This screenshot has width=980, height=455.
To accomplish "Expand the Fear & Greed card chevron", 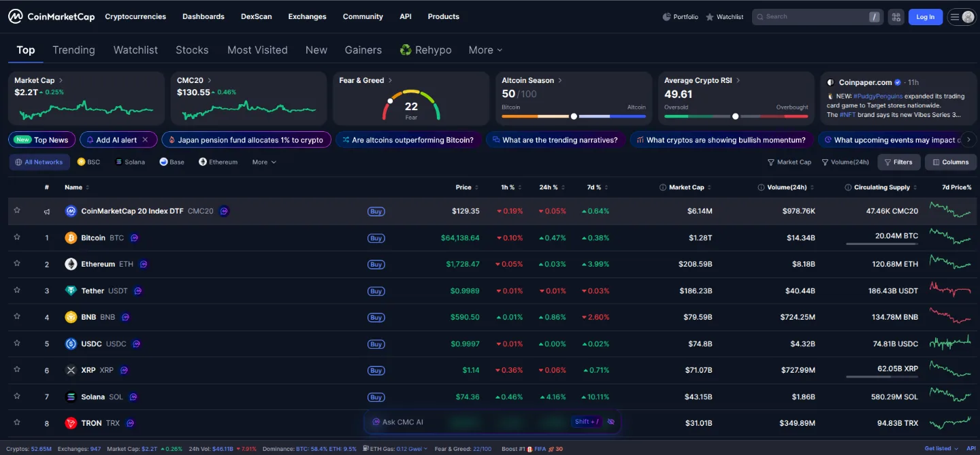I will point(390,80).
